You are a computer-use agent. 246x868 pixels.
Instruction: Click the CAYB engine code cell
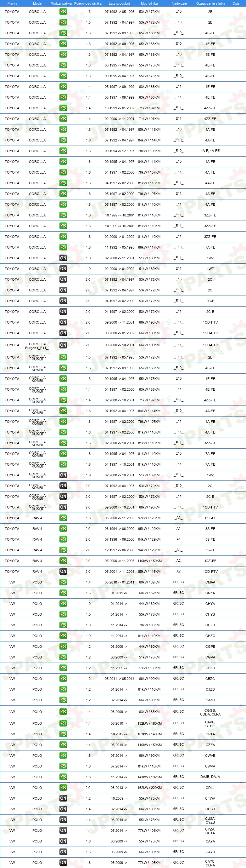(x=210, y=852)
